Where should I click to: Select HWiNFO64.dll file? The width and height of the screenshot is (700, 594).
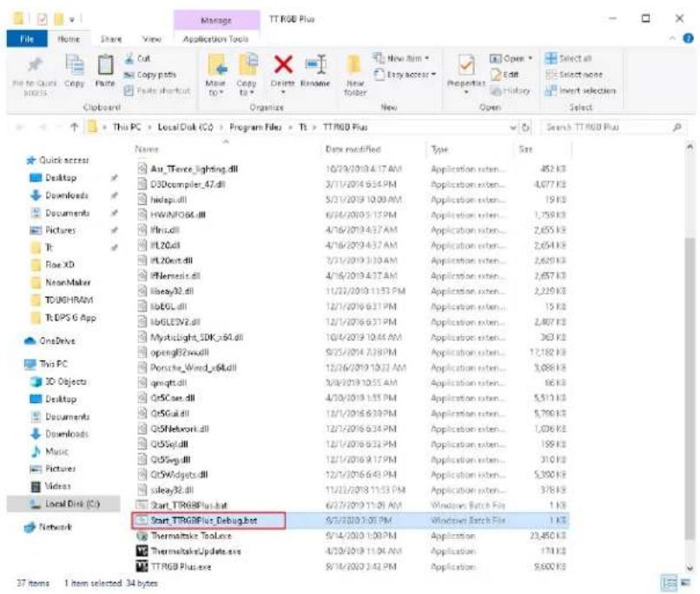[x=178, y=214]
